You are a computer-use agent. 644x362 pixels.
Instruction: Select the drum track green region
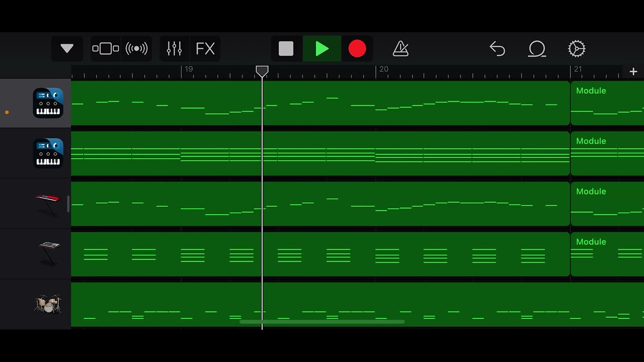pyautogui.click(x=357, y=305)
